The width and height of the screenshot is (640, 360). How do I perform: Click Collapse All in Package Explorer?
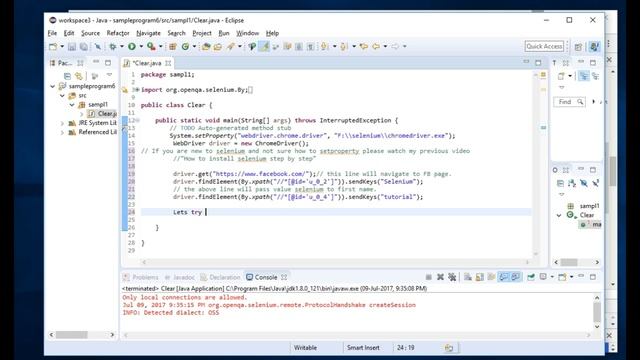click(x=67, y=76)
